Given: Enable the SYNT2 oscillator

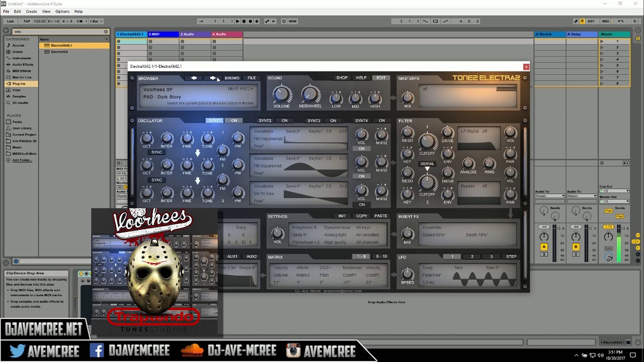Looking at the screenshot, I should pos(284,120).
